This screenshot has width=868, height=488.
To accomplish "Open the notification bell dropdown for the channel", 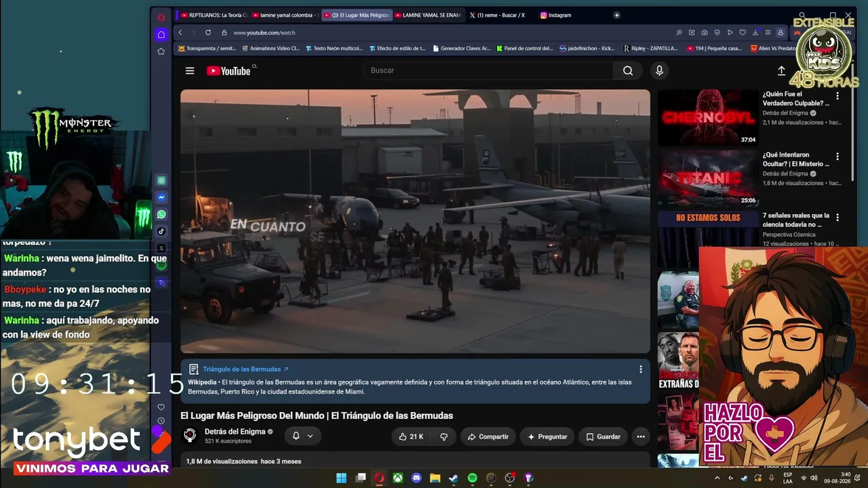I will (x=302, y=436).
